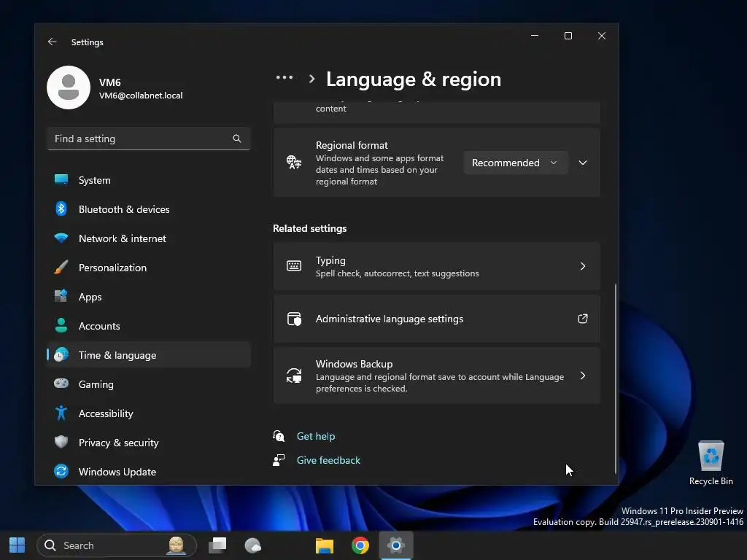Open Windows Backup via its chevron
Screen dimensions: 747x560
pos(583,376)
